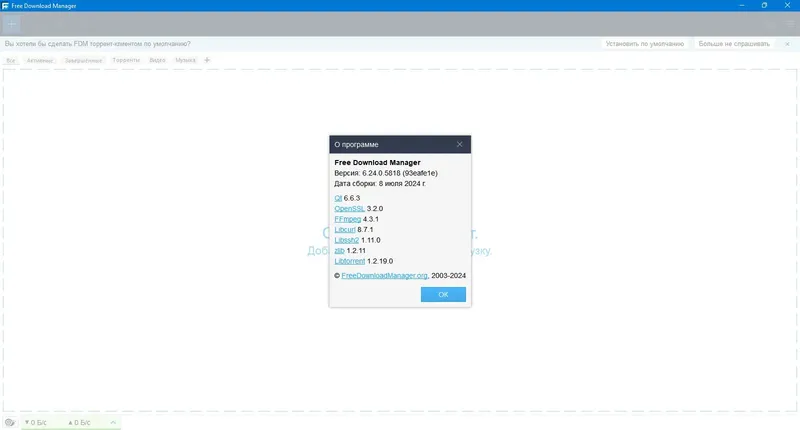The width and height of the screenshot is (800, 430).
Task: Close the About dialog with X
Action: pyautogui.click(x=459, y=144)
